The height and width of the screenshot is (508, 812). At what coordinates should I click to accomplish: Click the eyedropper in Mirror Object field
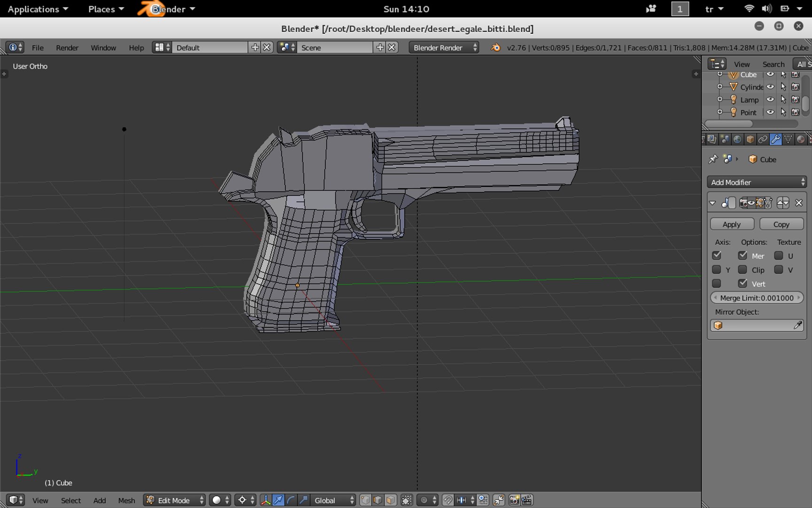pyautogui.click(x=797, y=325)
